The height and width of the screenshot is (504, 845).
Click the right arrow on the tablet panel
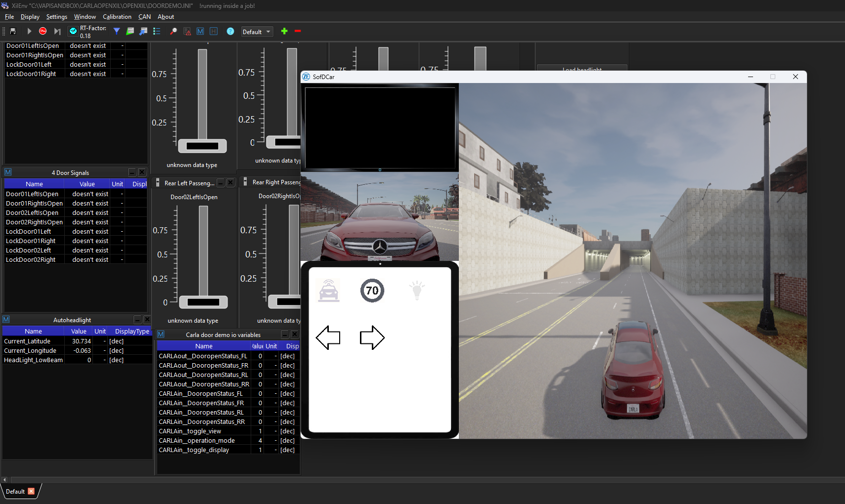[372, 338]
